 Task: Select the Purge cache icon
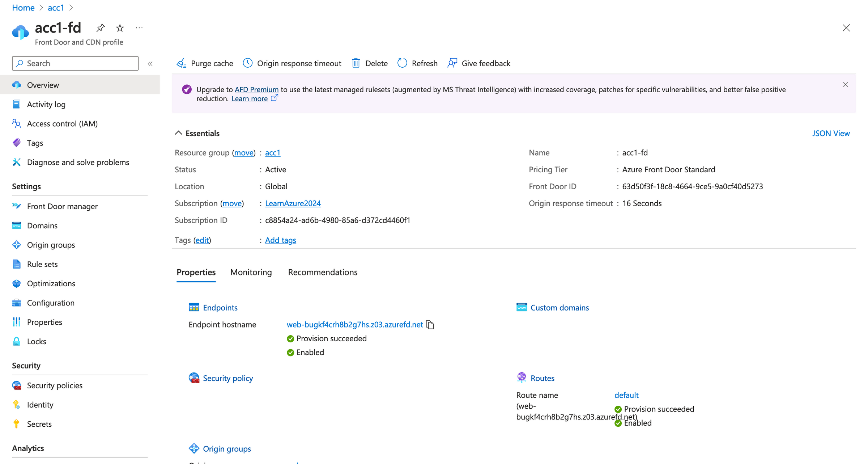182,63
